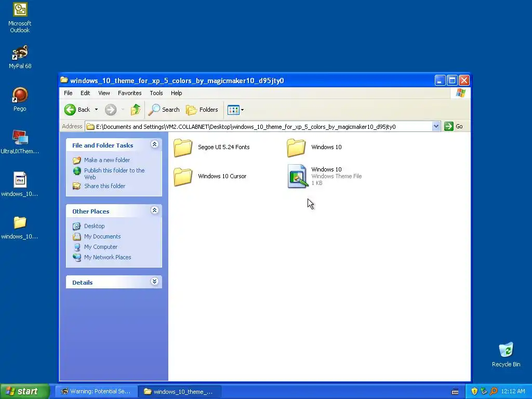532x399 pixels.
Task: Click the address path field
Action: pos(259,127)
